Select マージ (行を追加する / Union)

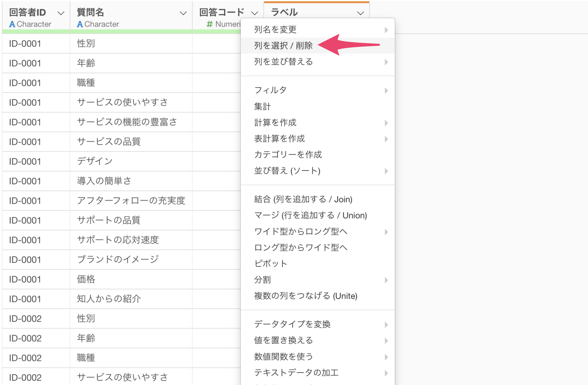pos(311,215)
